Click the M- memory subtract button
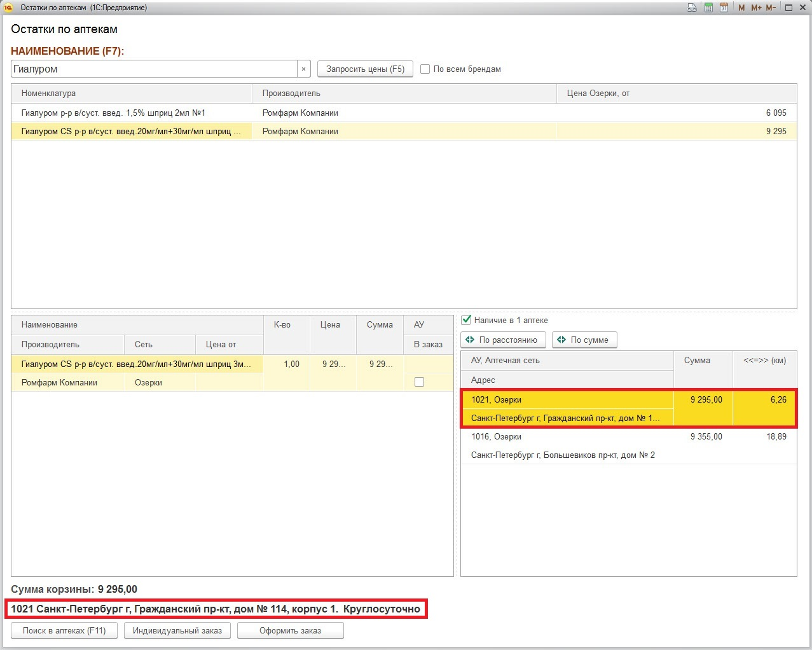812x650 pixels. click(770, 8)
